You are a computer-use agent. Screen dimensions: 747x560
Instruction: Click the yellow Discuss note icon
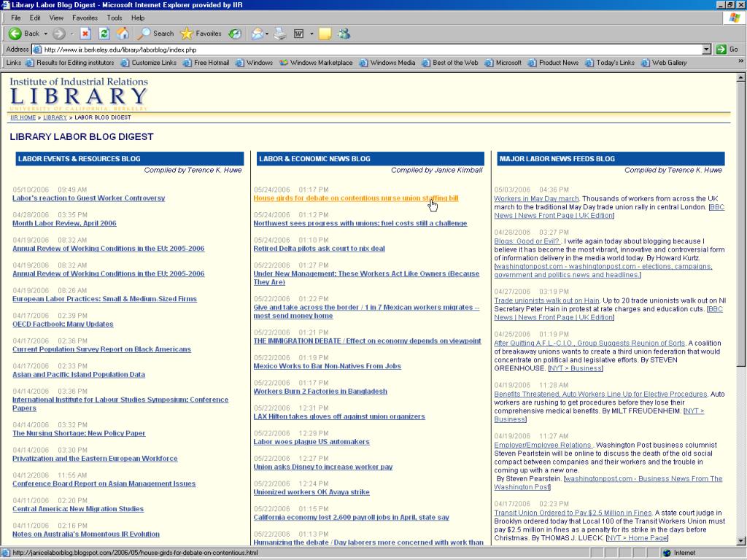325,34
